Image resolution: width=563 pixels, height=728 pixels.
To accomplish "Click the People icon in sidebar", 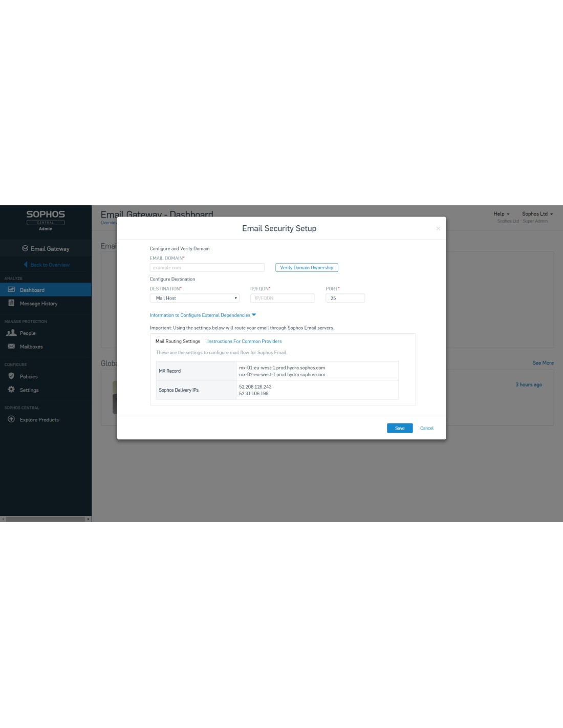I will 11,333.
